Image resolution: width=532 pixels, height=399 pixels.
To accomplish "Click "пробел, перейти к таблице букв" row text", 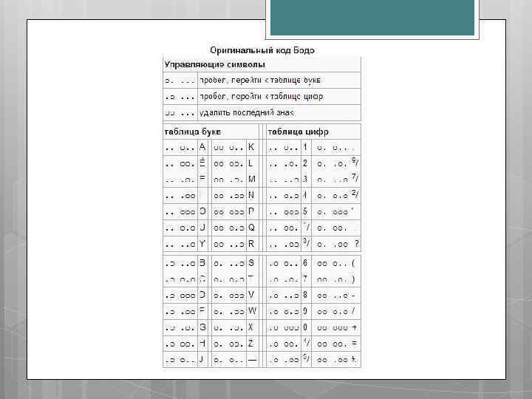I will [260, 81].
